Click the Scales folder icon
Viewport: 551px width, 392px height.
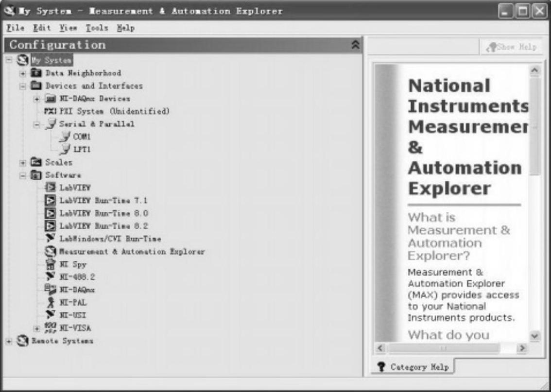[x=36, y=162]
